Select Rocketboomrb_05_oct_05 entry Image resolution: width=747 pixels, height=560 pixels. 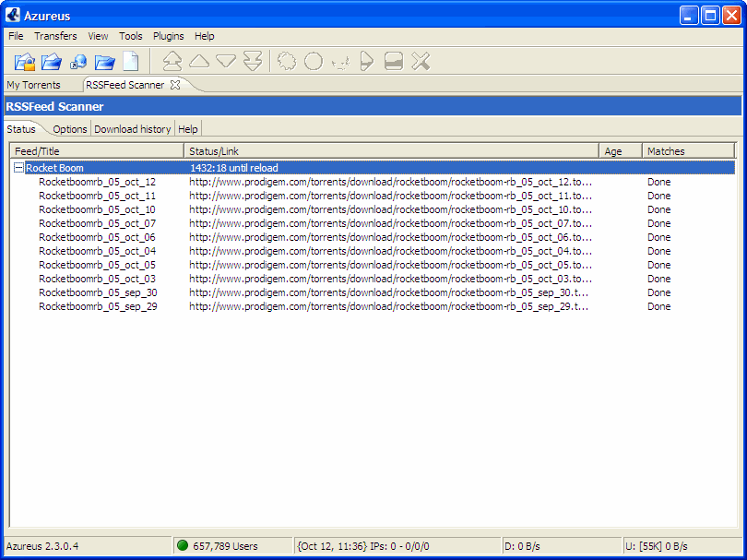(97, 265)
